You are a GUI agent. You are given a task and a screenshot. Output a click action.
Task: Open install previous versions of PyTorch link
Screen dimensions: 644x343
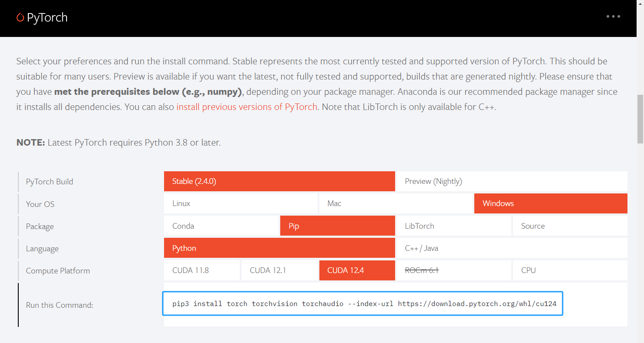pyautogui.click(x=247, y=107)
